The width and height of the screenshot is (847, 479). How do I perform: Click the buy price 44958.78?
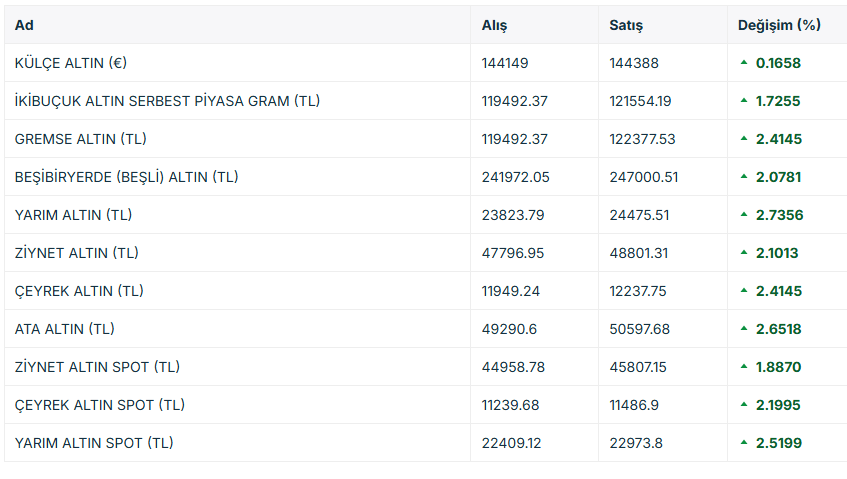click(514, 367)
